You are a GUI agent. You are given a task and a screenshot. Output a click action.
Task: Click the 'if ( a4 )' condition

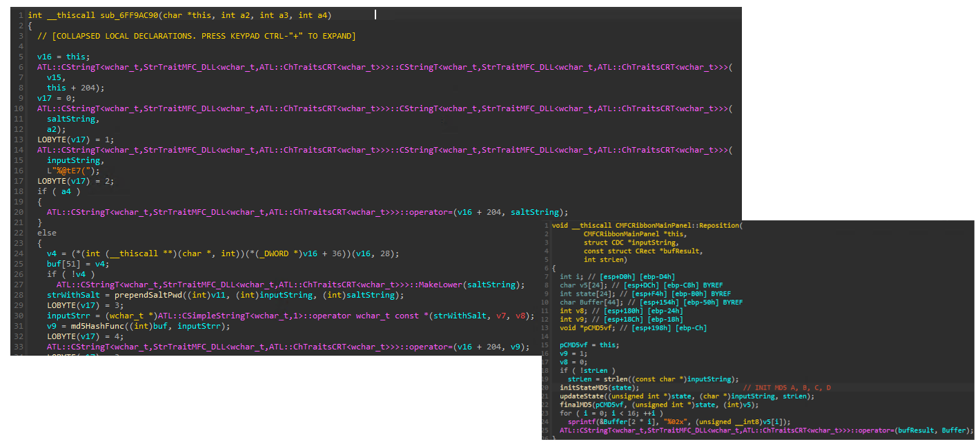click(x=59, y=191)
